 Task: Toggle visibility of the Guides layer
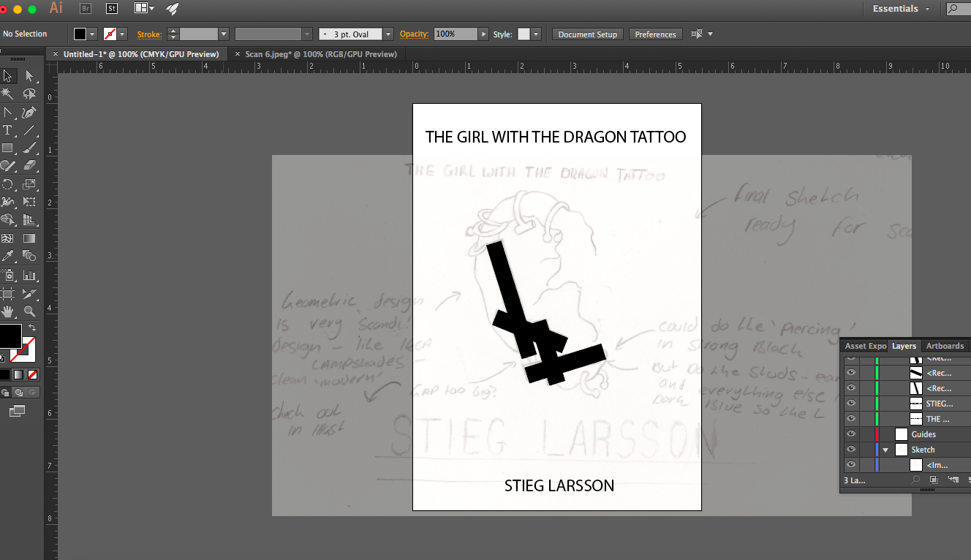tap(850, 434)
